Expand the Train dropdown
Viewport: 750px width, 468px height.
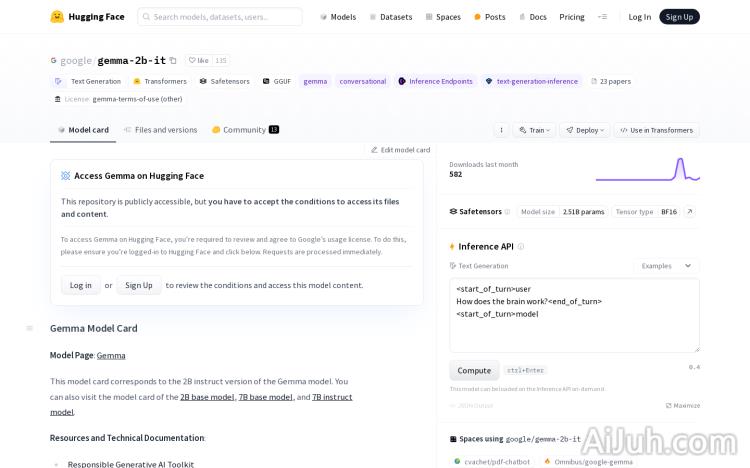[534, 130]
